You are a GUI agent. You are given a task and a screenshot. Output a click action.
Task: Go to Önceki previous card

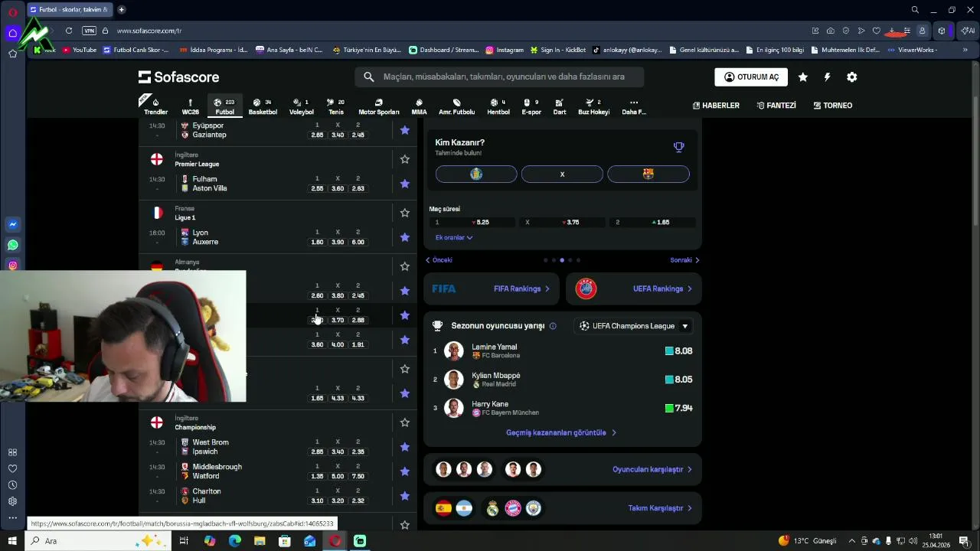coord(439,260)
